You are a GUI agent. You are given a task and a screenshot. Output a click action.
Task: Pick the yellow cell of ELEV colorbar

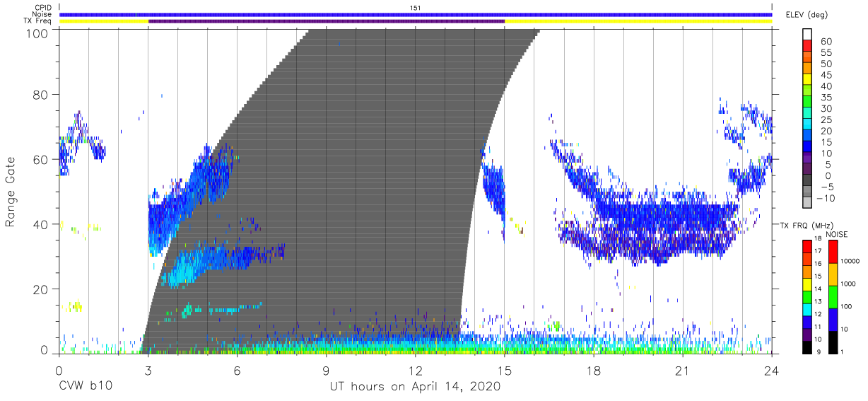[x=807, y=79]
